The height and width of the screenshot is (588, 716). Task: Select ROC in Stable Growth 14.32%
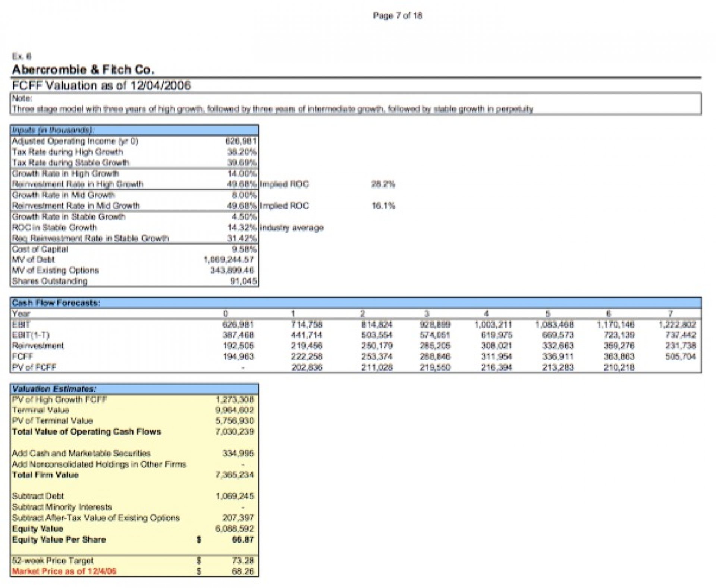(x=242, y=227)
